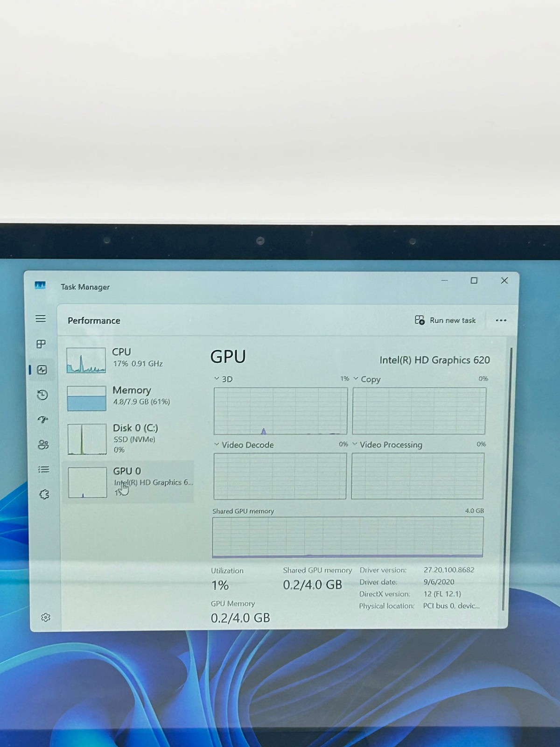Click the 4.0 GB shared memory graph maximum label
The width and height of the screenshot is (560, 747).
pyautogui.click(x=475, y=511)
